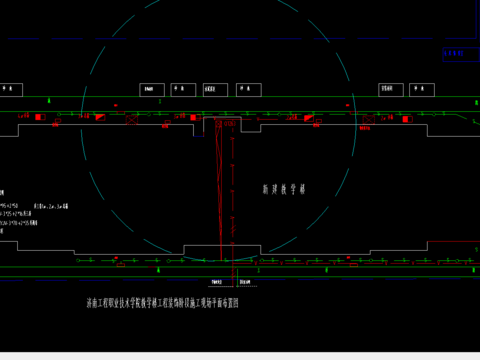480x360 pixels.
Task: Select the white label left of the green vertical tick at bottom
Action: tap(217, 282)
